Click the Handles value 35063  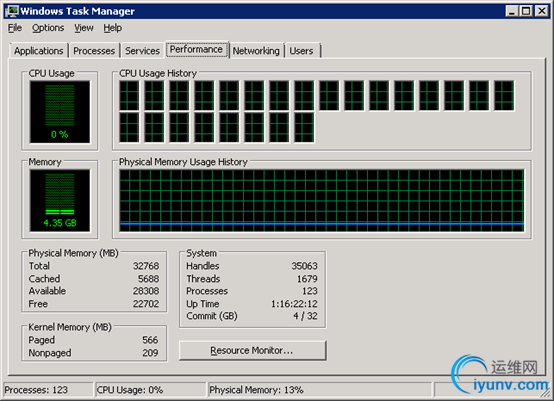(x=305, y=266)
